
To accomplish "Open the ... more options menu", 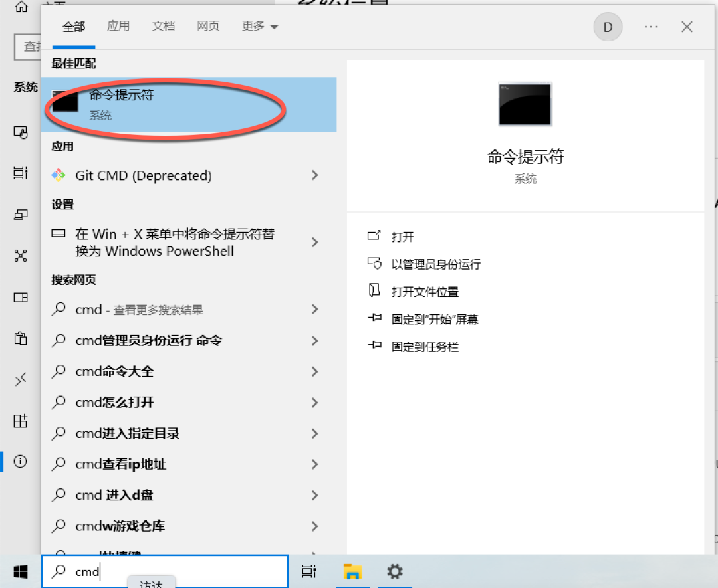I will (x=650, y=27).
